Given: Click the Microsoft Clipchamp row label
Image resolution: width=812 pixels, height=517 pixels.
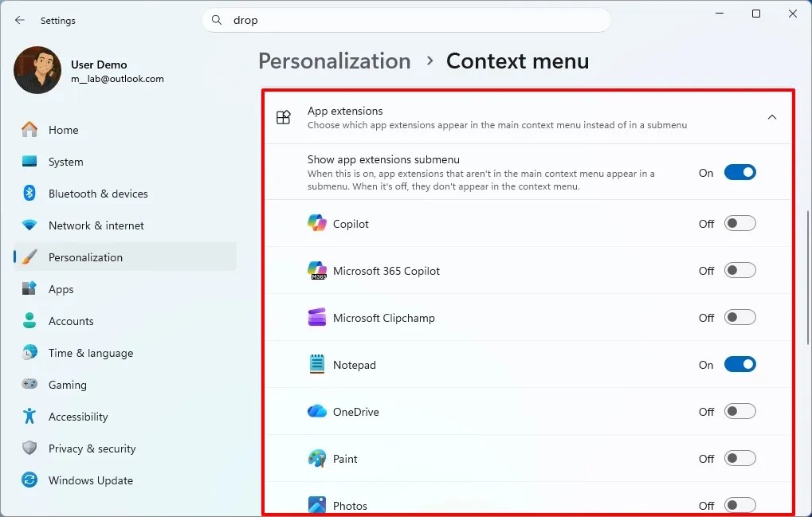Looking at the screenshot, I should 384,318.
